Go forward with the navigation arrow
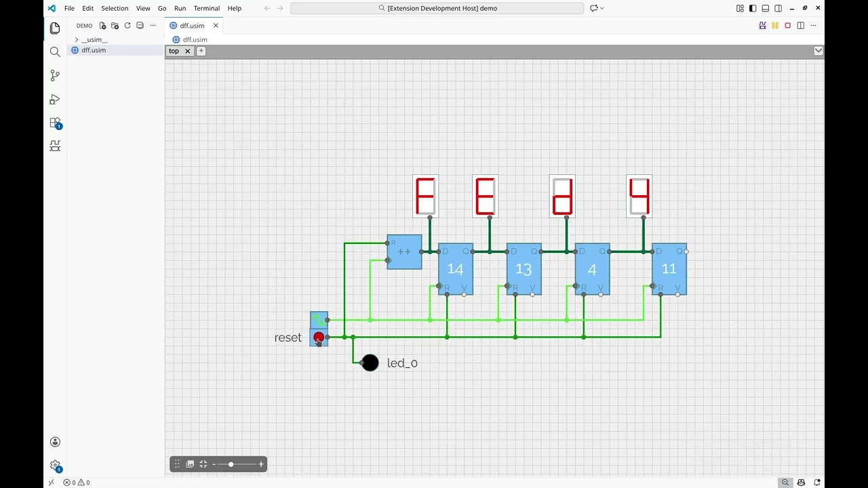Screen dimensions: 868x488 [281, 8]
